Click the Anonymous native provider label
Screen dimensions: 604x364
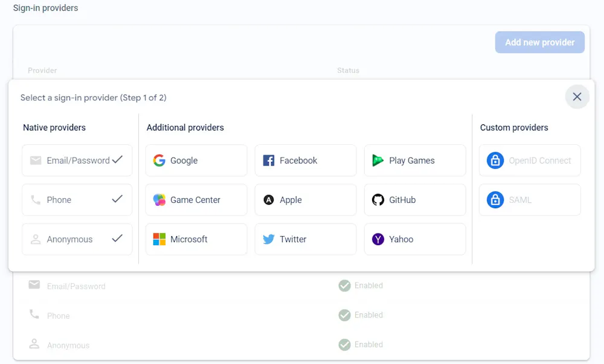(x=69, y=239)
